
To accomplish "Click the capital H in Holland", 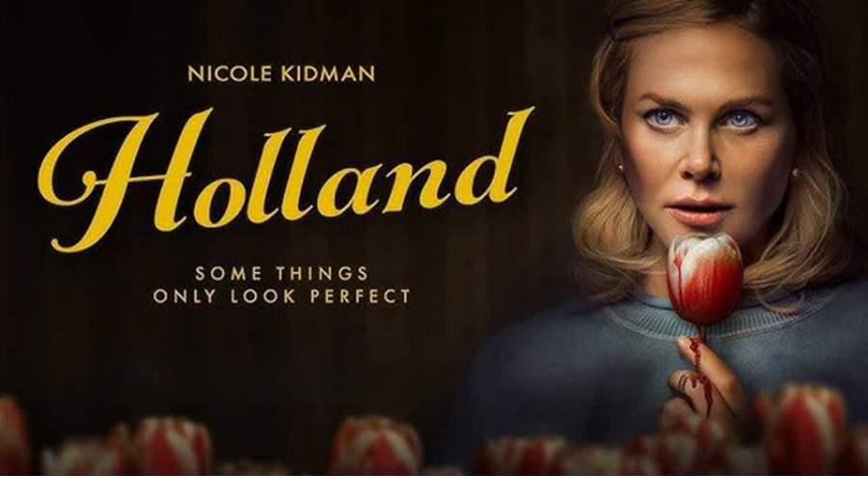I will 126,181.
